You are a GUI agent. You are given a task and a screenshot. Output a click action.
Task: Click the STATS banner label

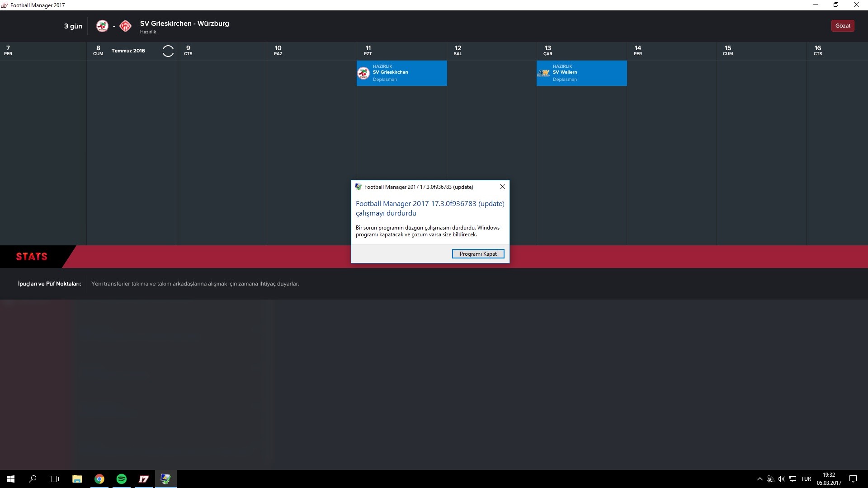pos(32,257)
